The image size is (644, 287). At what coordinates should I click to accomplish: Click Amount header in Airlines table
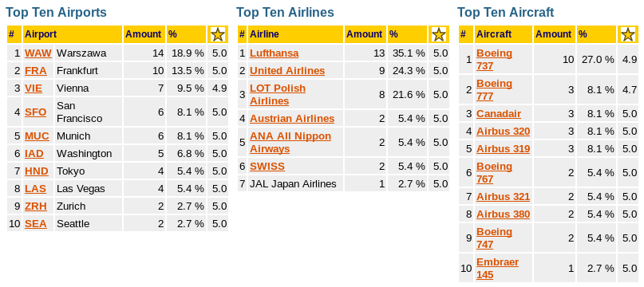[365, 34]
